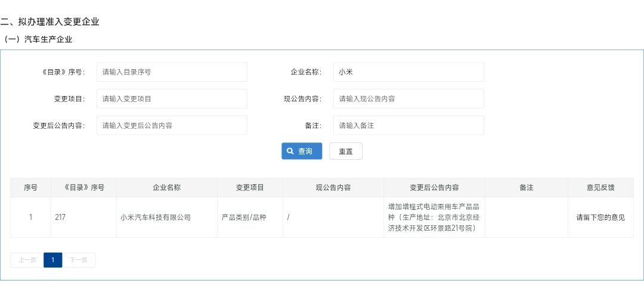Go to previous page with 上一页
This screenshot has height=298, width=644.
click(27, 260)
